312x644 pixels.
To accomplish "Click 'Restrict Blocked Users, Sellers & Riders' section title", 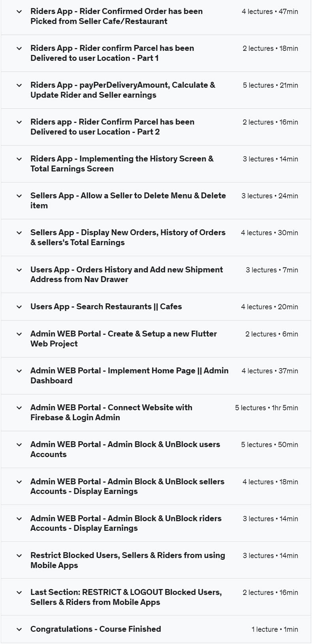I will (128, 560).
